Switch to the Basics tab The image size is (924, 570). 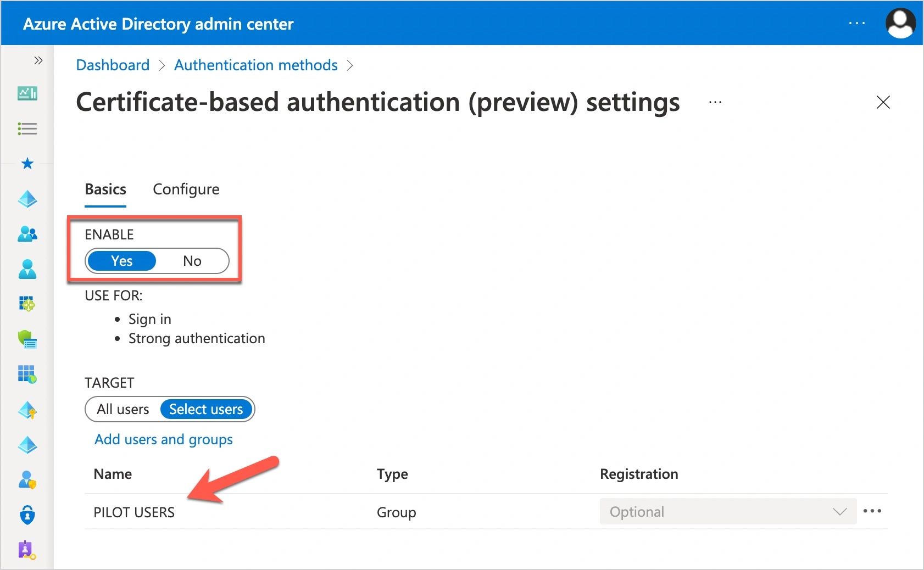(105, 189)
